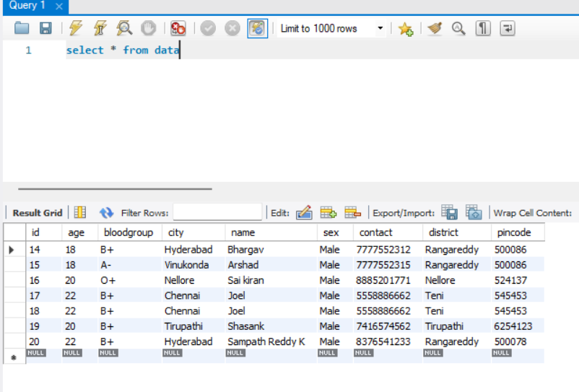Click line number 1 in editor gutter

tap(28, 51)
